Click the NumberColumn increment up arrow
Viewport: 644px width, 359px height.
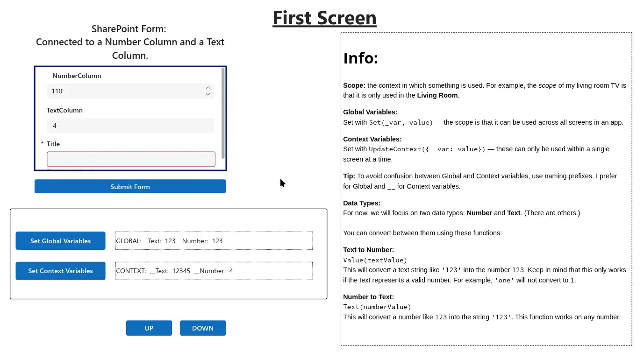pyautogui.click(x=208, y=88)
